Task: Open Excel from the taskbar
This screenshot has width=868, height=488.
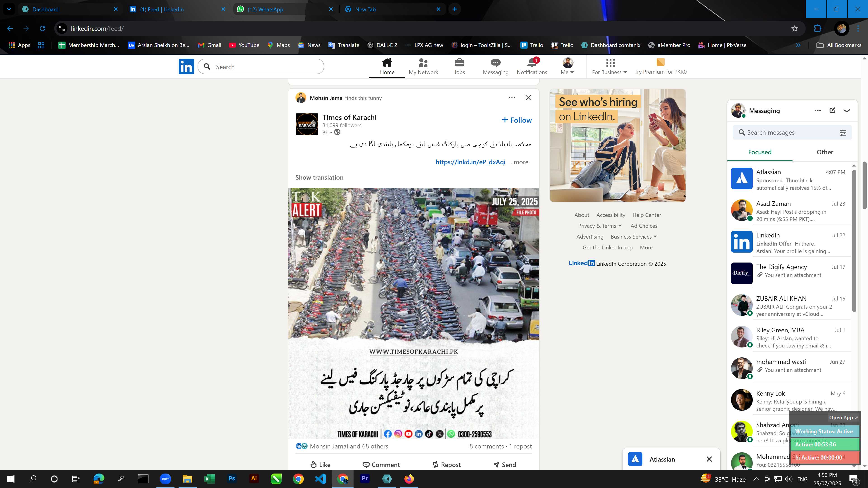Action: 209,479
